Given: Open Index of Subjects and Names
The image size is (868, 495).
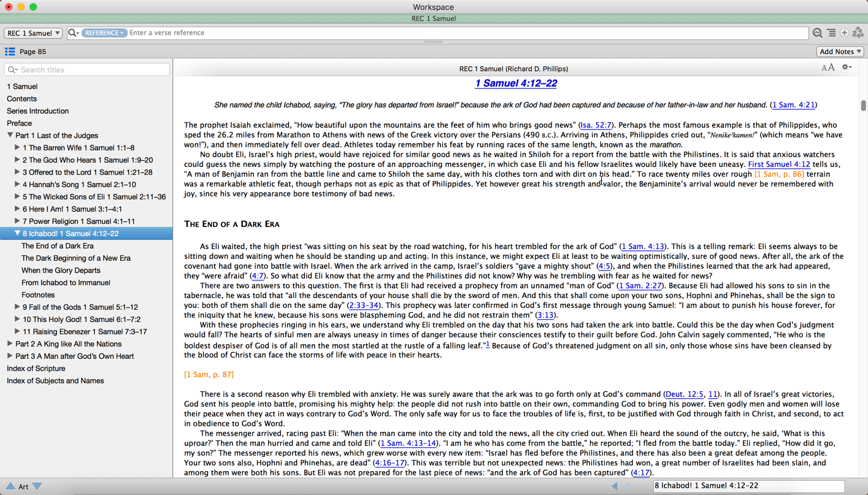Looking at the screenshot, I should (x=55, y=381).
